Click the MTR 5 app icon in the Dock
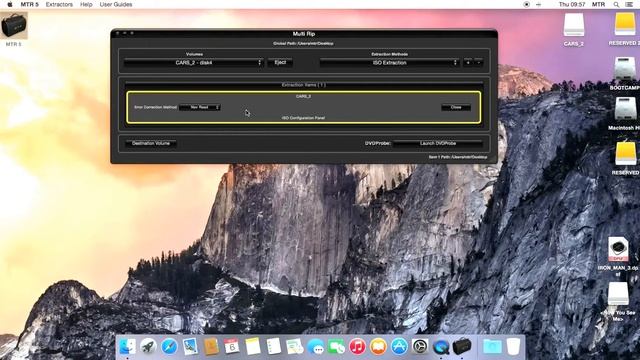Viewport: 640px width, 360px height. (462, 347)
